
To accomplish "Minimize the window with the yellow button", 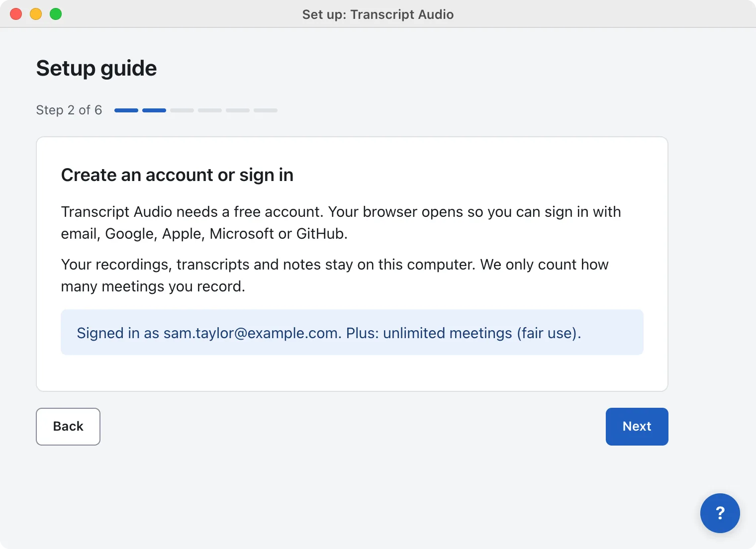I will [36, 14].
